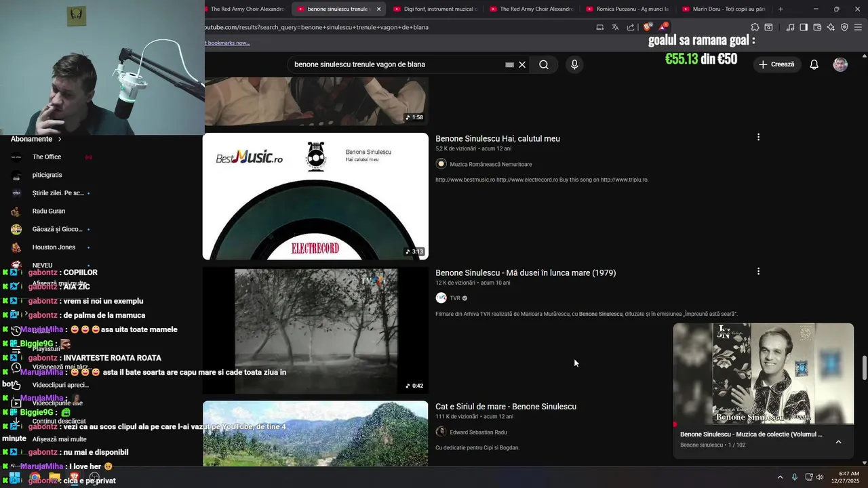The image size is (868, 488).
Task: Open TVR channel name link
Action: (455, 298)
